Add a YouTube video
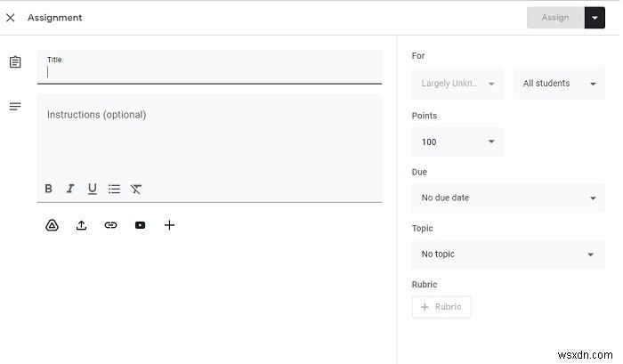Image resolution: width=623 pixels, height=364 pixels. point(141,225)
